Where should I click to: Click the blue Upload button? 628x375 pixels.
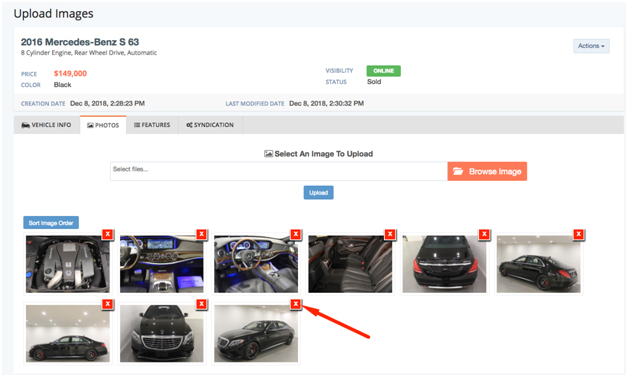(318, 193)
